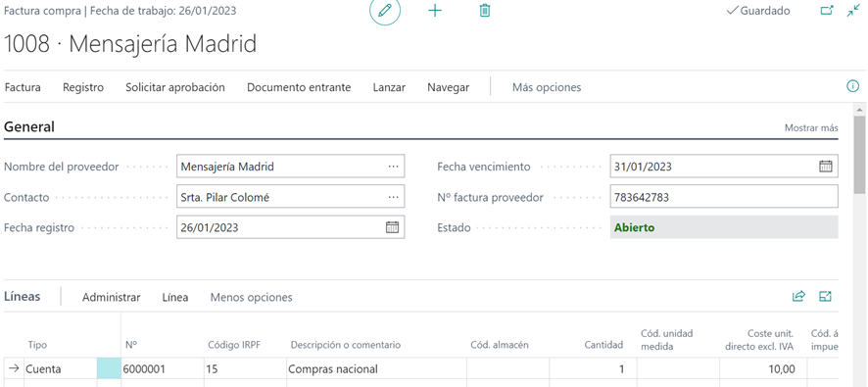
Task: Click Mostrar más in General section
Action: (x=811, y=128)
